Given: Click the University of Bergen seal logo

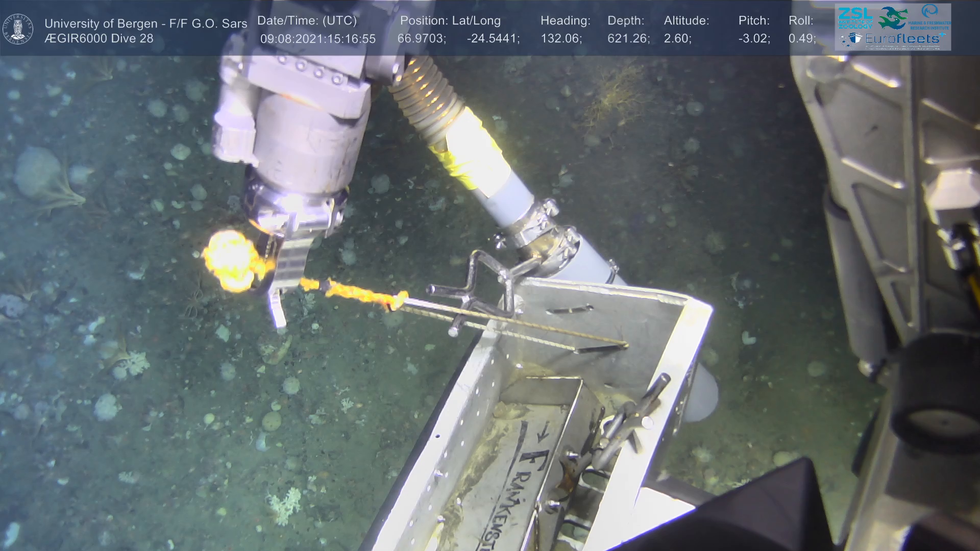Looking at the screenshot, I should (18, 29).
